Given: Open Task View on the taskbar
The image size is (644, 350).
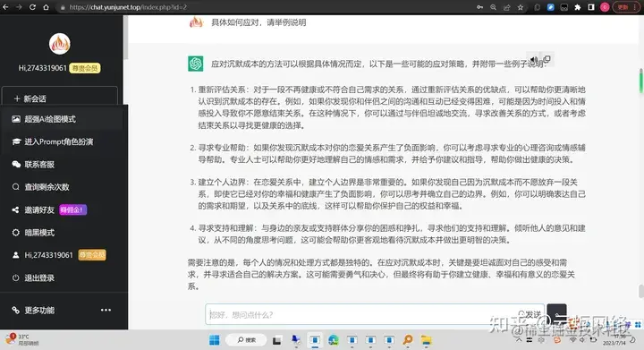Looking at the screenshot, I should point(276,340).
